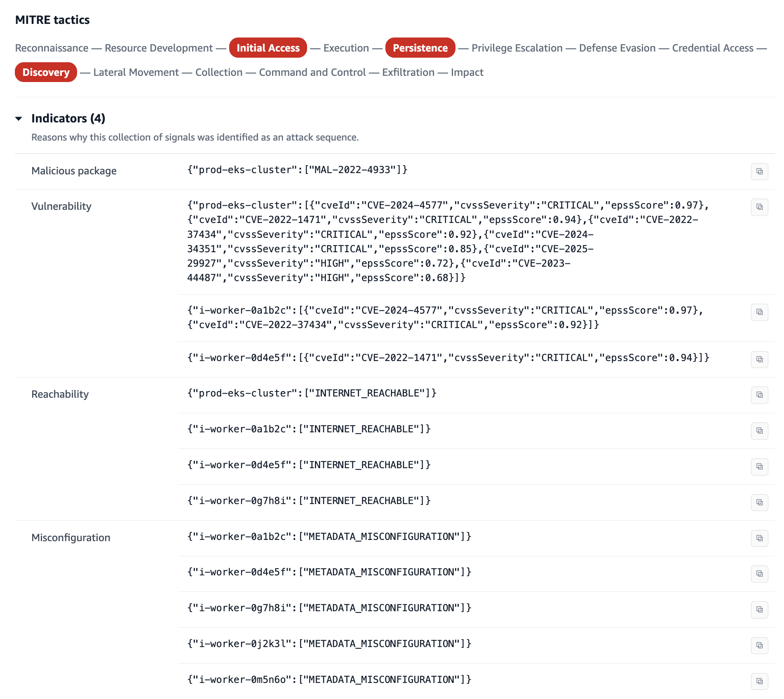The width and height of the screenshot is (784, 699).
Task: Copy the i-worker-0d4e5f vulnerability JSON
Action: (x=759, y=359)
